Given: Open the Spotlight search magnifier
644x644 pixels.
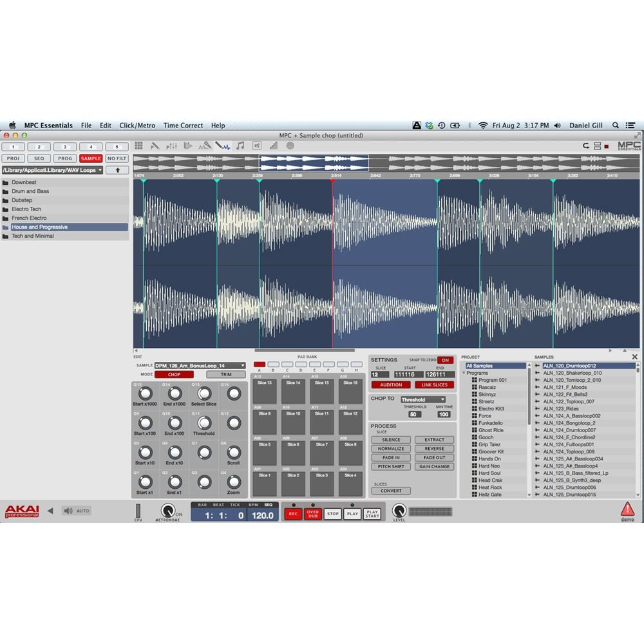Looking at the screenshot, I should (616, 126).
